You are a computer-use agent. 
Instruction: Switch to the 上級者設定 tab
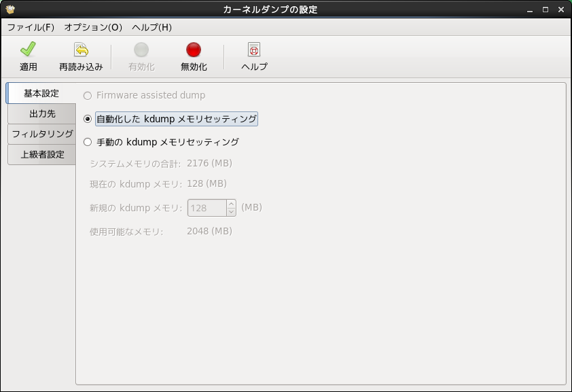click(x=42, y=154)
